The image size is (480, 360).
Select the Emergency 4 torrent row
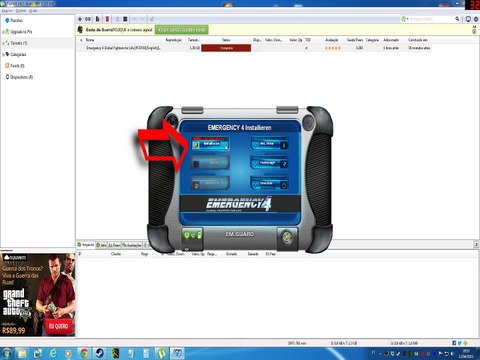coord(253,48)
